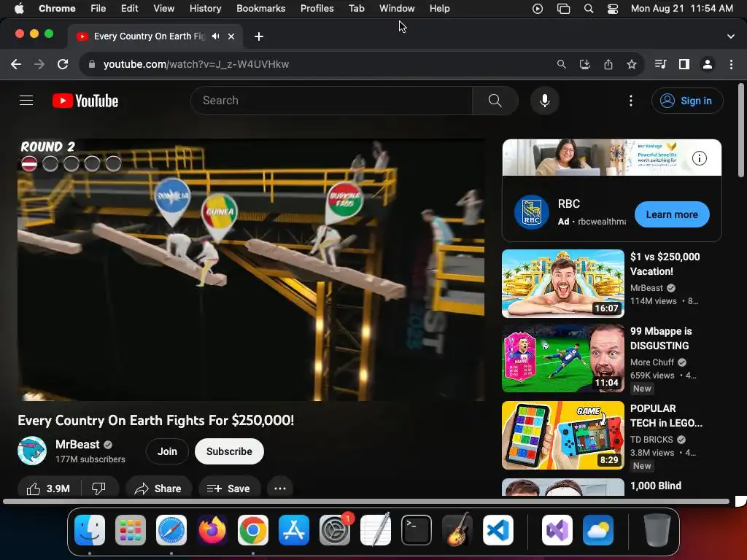Like the video with thumbs up

[x=48, y=489]
